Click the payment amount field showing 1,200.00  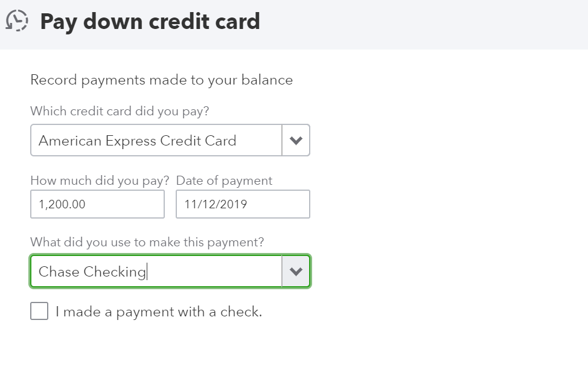click(97, 203)
